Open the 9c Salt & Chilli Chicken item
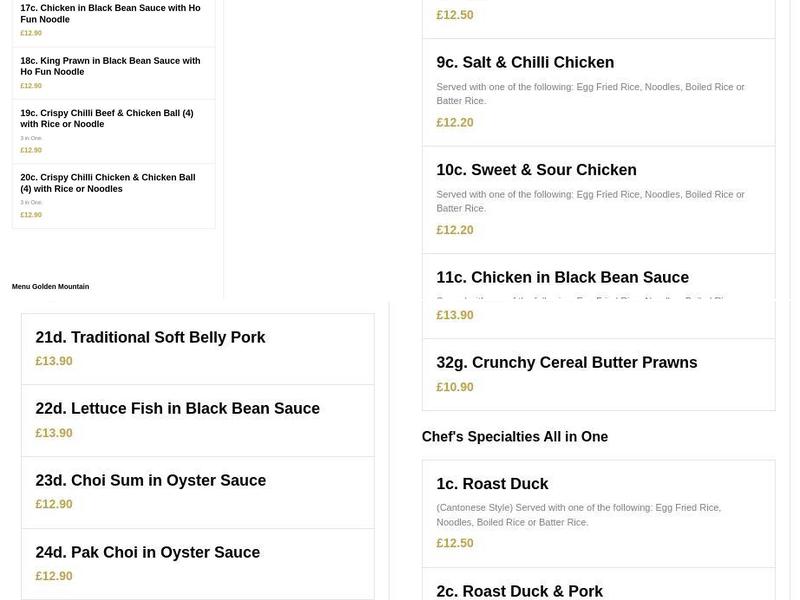Viewport: 800px width, 600px height. click(524, 62)
